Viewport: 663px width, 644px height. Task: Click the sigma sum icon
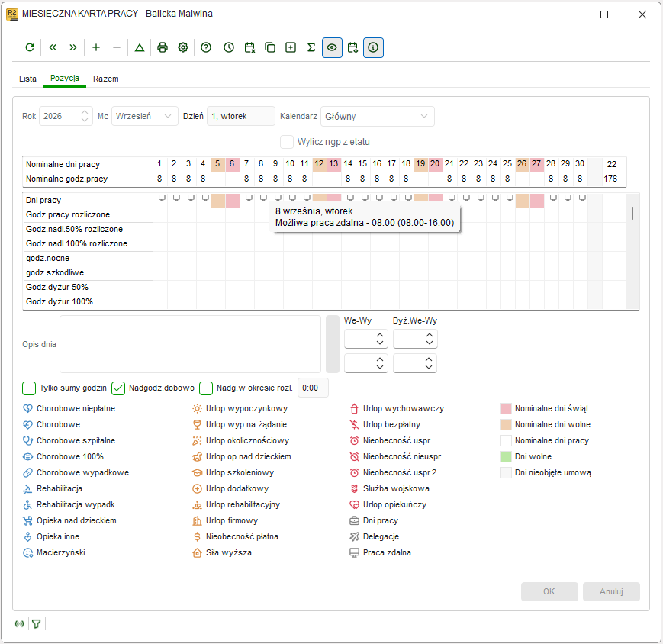pos(311,47)
